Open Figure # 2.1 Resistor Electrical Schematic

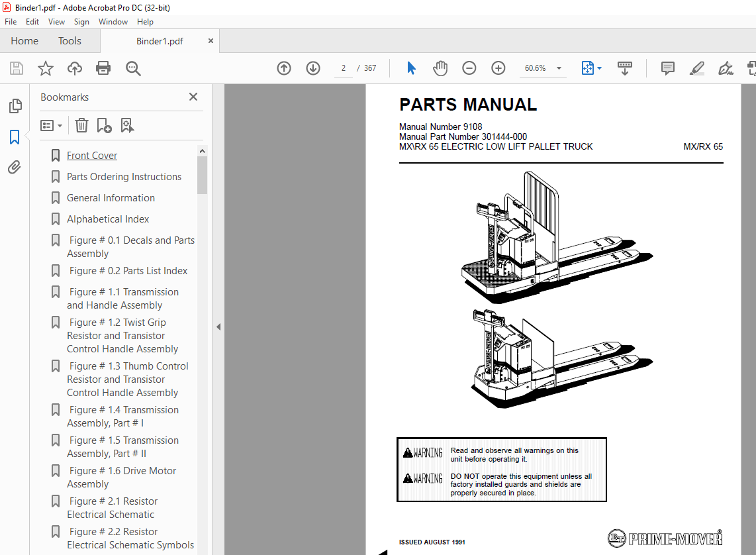[113, 508]
